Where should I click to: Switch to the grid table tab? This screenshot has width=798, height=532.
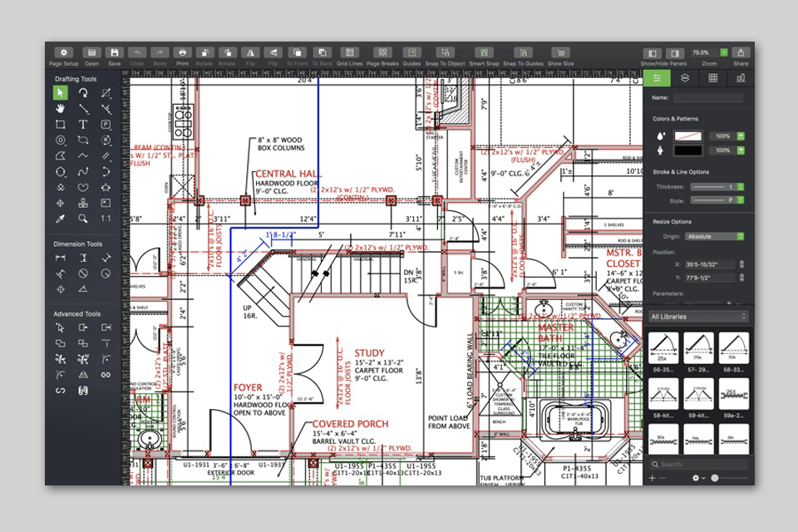click(x=713, y=78)
